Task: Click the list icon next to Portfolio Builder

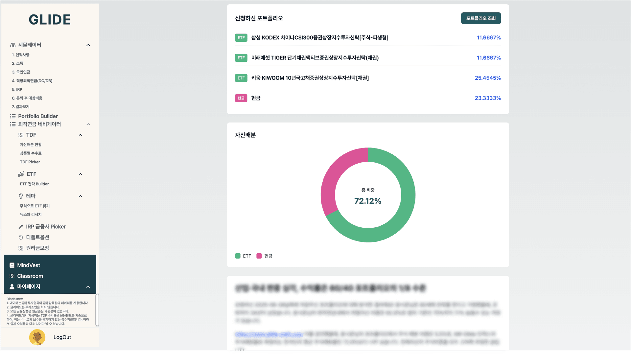Action: point(13,116)
